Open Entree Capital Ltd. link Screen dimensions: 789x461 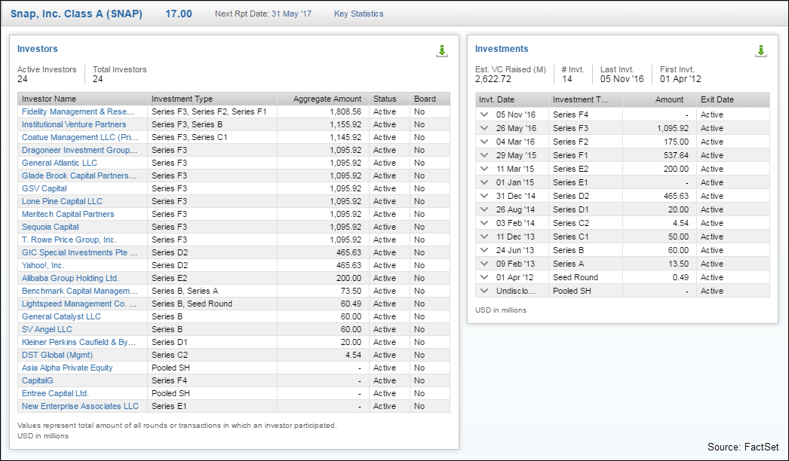click(x=55, y=394)
